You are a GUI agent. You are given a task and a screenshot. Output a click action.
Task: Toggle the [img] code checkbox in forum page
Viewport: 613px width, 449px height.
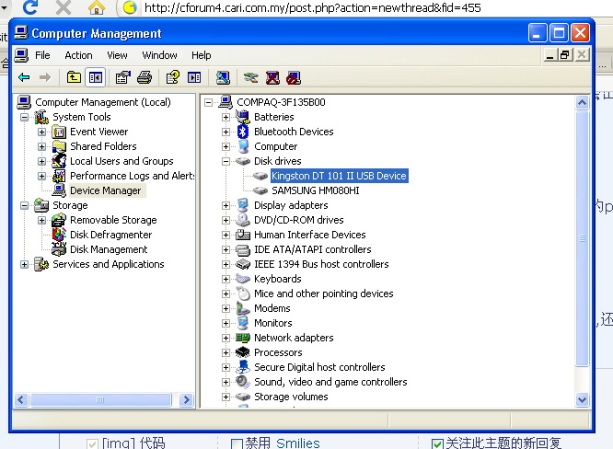pos(92,444)
